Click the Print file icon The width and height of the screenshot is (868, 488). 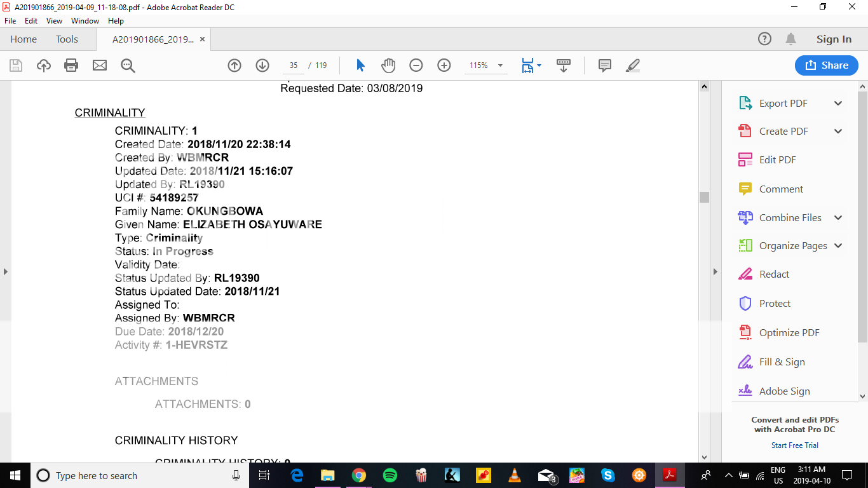point(71,65)
